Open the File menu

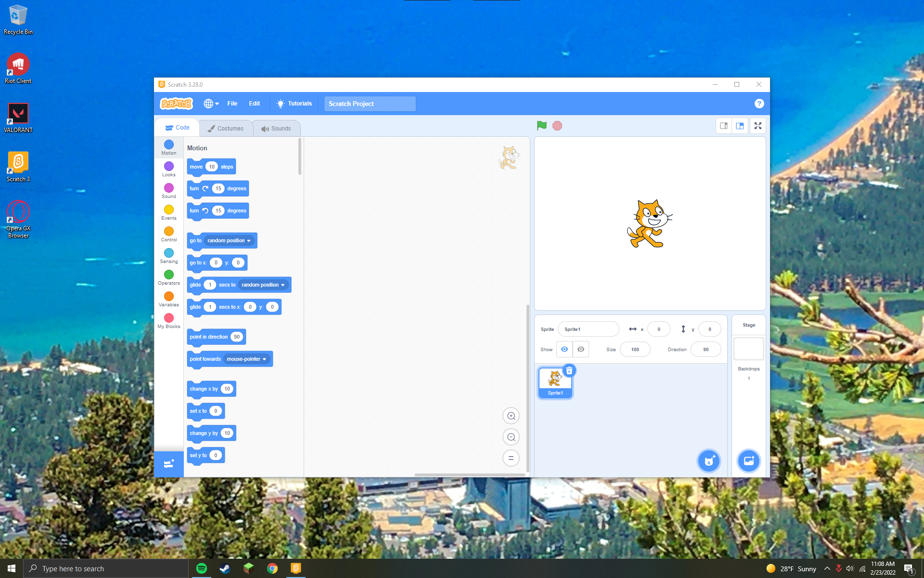pos(232,103)
